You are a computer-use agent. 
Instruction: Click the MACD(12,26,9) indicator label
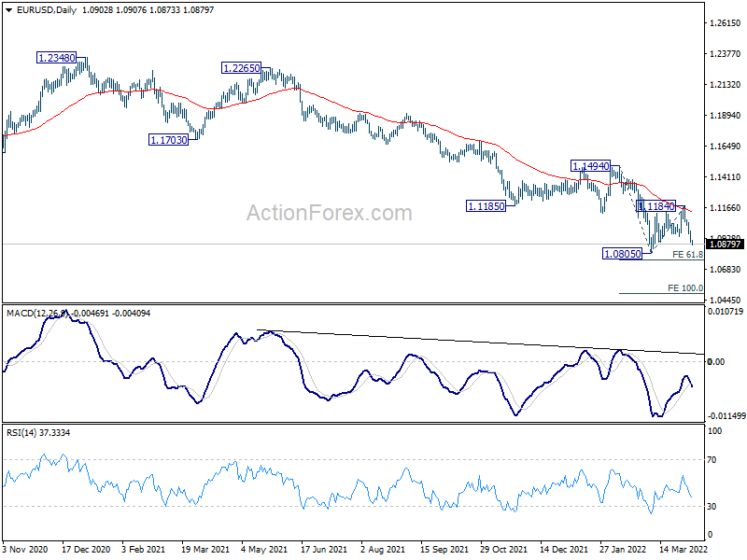pos(37,314)
